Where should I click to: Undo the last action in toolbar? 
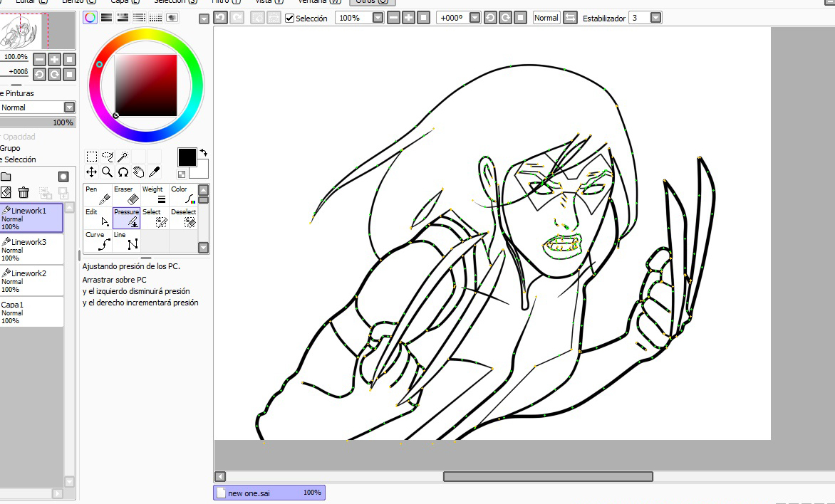(x=220, y=18)
